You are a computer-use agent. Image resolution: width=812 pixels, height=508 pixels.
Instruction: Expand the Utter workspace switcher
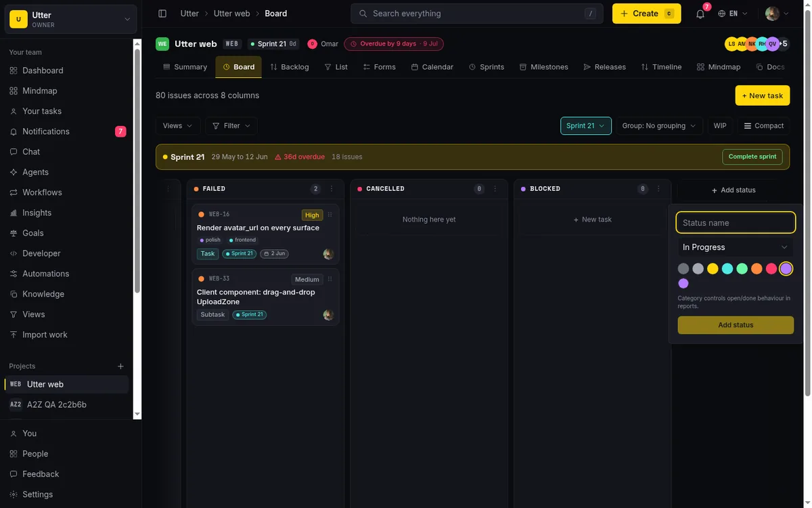coord(71,19)
